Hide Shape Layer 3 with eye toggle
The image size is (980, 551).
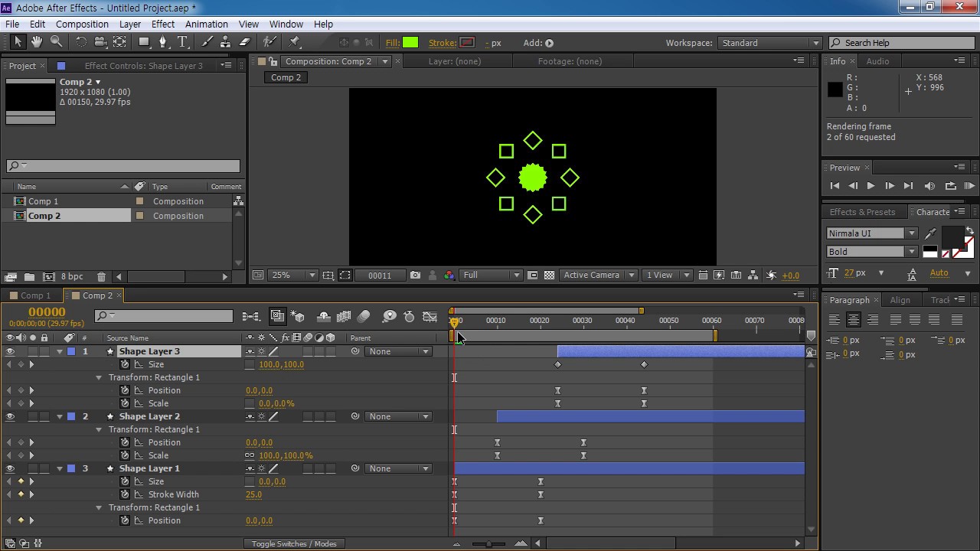tap(10, 351)
